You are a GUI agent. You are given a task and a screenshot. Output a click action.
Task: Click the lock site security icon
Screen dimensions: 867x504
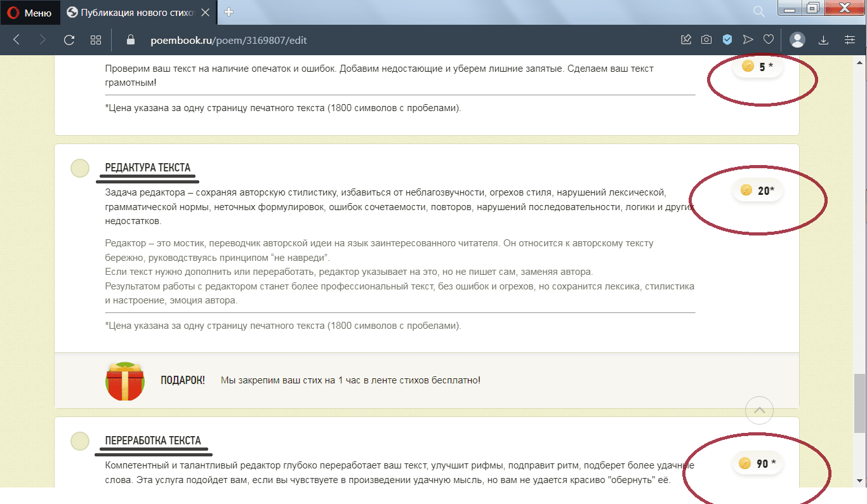(131, 40)
